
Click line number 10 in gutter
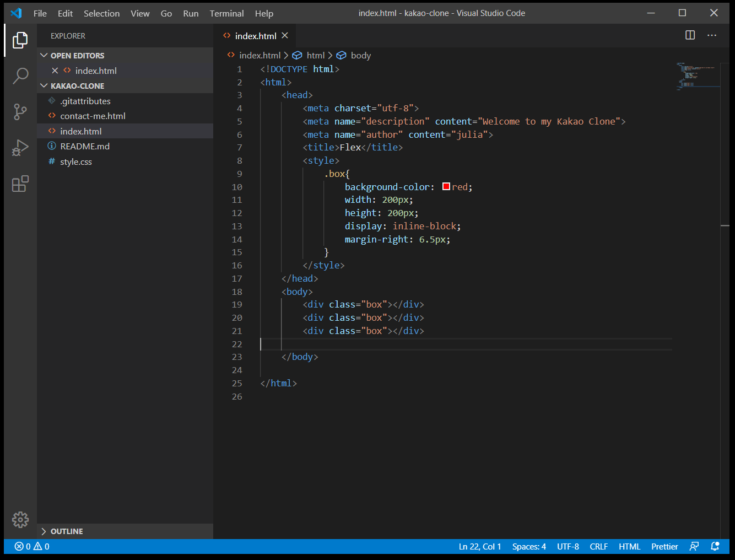click(237, 187)
